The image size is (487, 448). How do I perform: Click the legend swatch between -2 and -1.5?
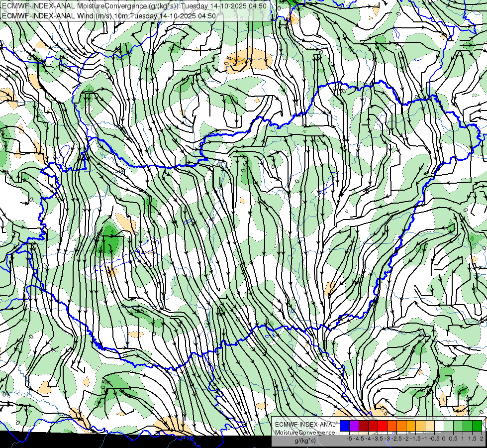coord(411,426)
